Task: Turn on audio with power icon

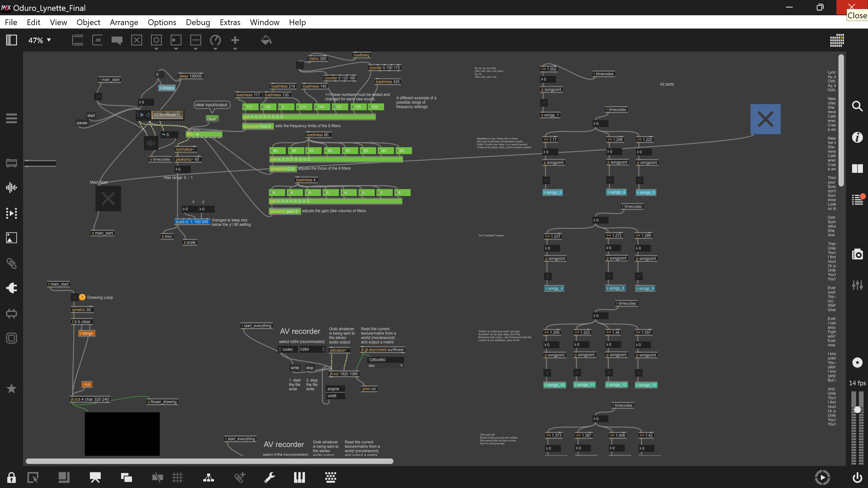Action: [857, 477]
